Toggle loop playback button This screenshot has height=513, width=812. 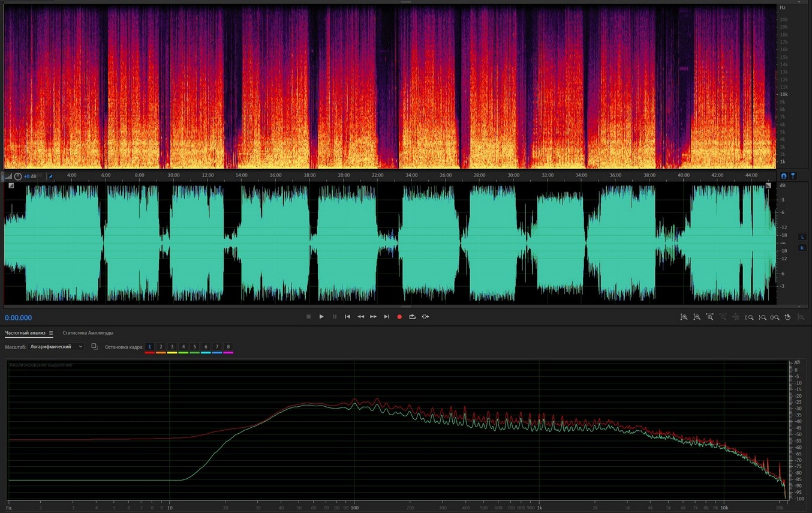pyautogui.click(x=412, y=317)
